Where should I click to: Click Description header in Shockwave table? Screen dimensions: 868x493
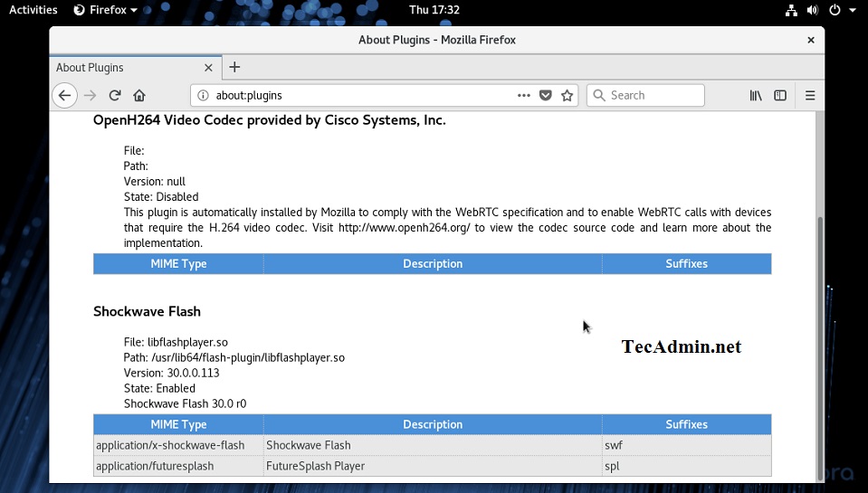coord(433,424)
